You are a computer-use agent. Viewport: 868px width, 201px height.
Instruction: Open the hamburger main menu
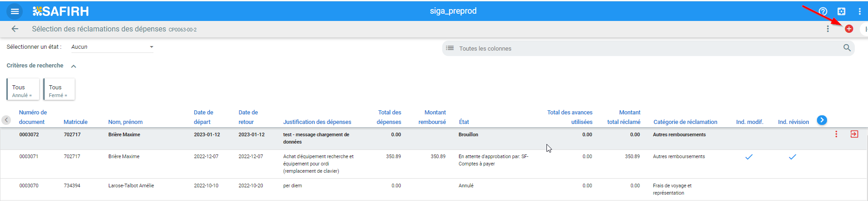point(15,11)
